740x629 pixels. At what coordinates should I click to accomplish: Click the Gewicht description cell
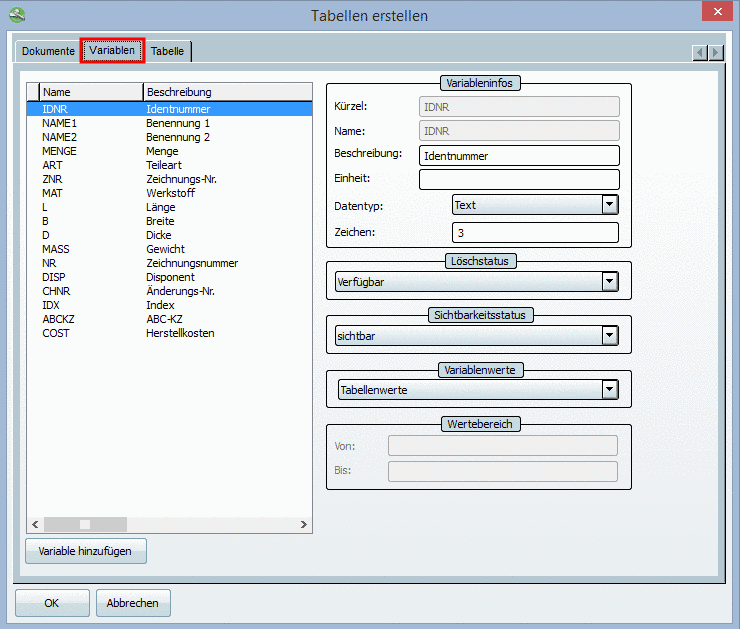coord(165,249)
